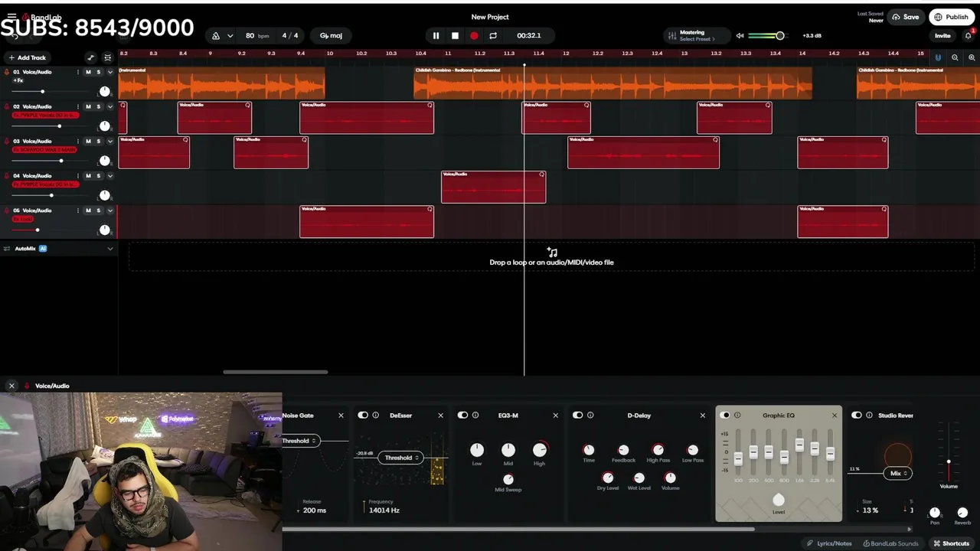Screen dimensions: 980x551
Task: Click the Publish button
Action: coord(952,17)
